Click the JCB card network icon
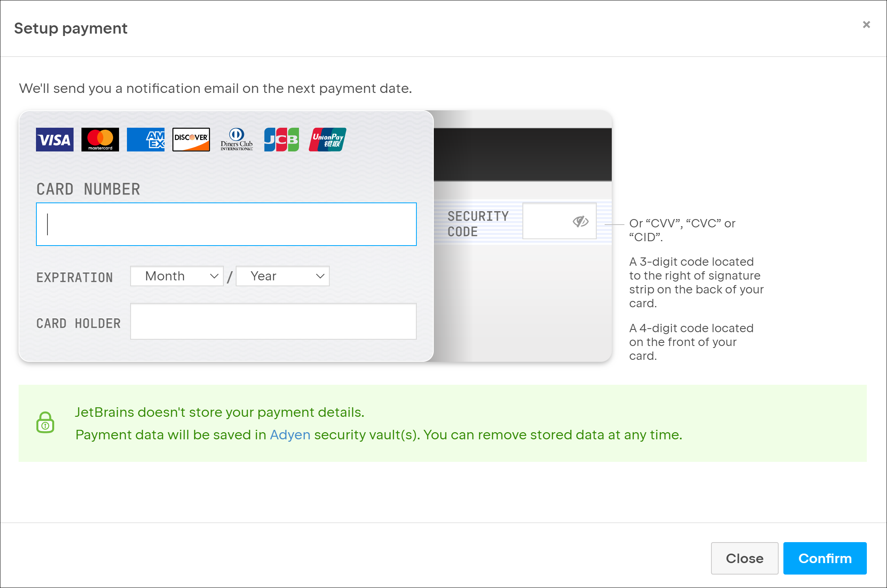The height and width of the screenshot is (588, 887). pos(280,138)
